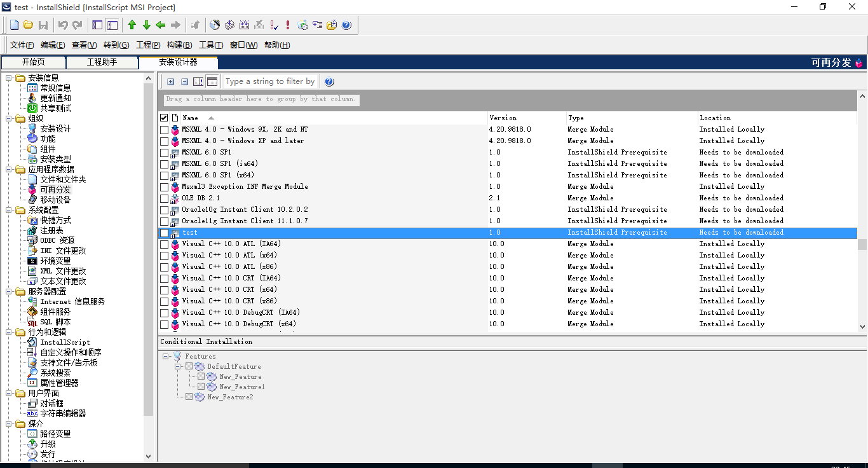Click the Open project folder icon
Screen dimensions: 868x468
[x=29, y=25]
